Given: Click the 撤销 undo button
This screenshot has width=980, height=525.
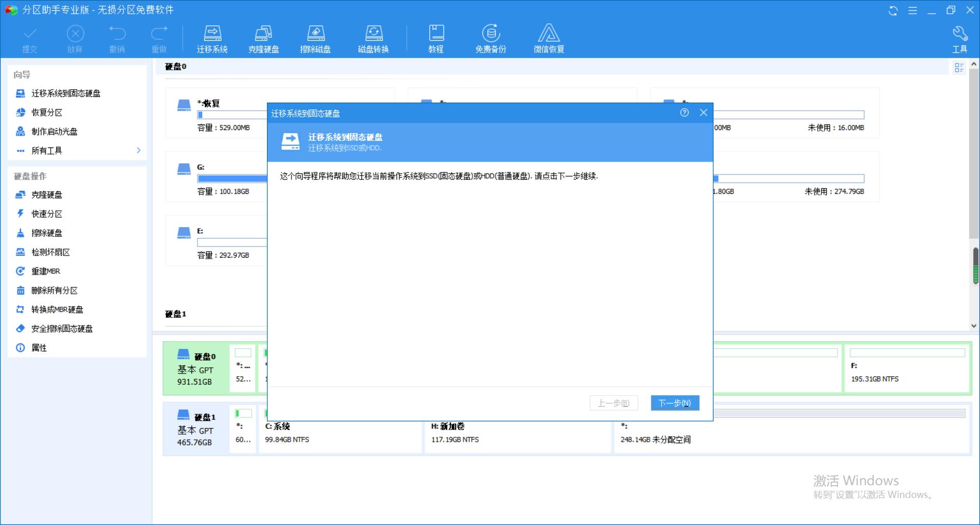Looking at the screenshot, I should click(x=117, y=38).
